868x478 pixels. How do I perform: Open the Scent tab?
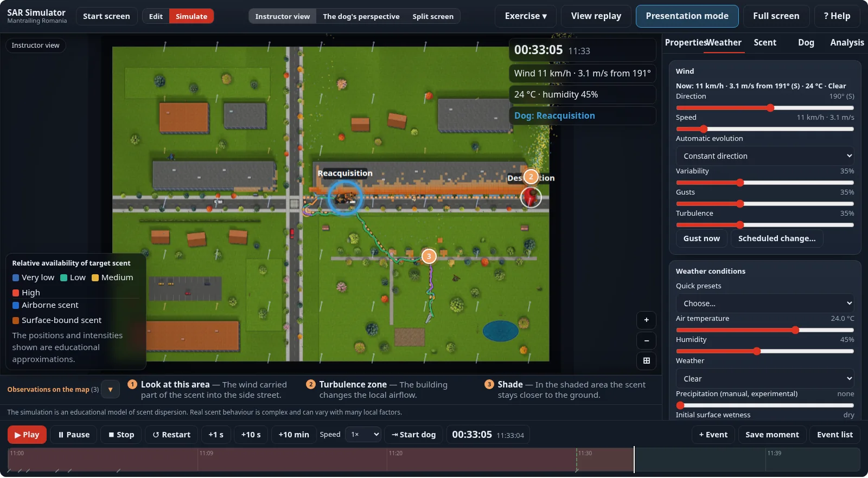[x=765, y=43]
